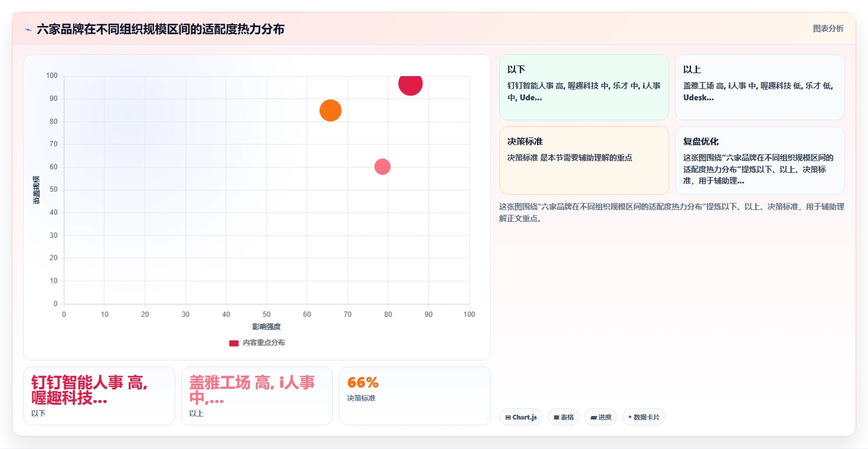Click the 钉钉智能人事 高 stat card
This screenshot has width=868, height=449.
(x=99, y=396)
